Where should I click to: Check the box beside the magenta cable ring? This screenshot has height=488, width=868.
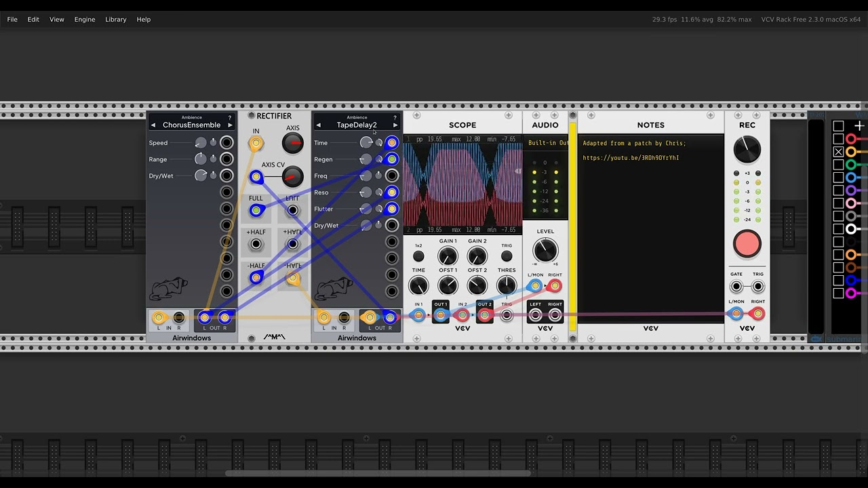tap(838, 293)
